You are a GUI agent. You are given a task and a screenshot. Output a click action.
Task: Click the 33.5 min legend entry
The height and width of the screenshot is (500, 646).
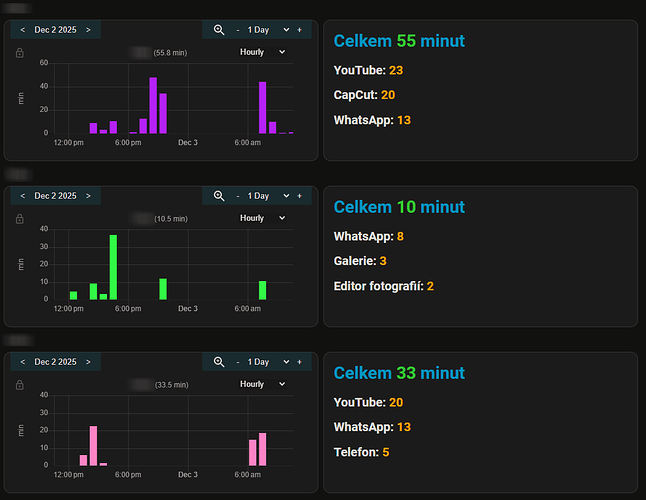point(160,384)
